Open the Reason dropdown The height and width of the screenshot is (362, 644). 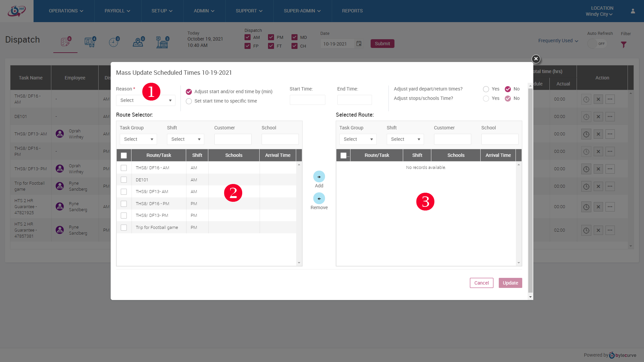(145, 100)
